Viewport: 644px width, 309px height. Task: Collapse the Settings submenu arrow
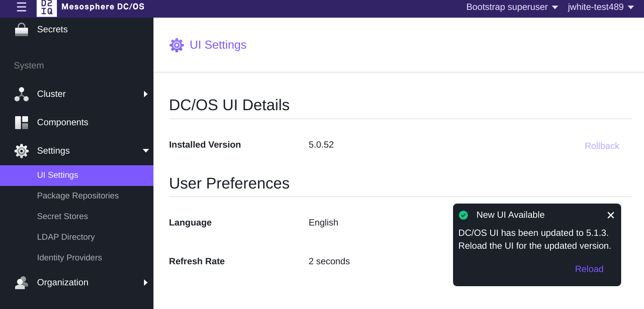click(146, 151)
